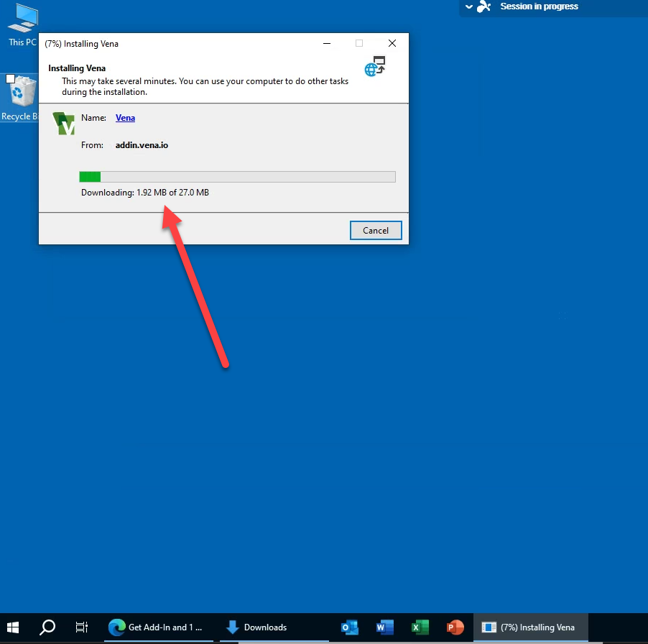Click the network install icon in dialog header
Screen dimensions: 648x644
point(375,66)
